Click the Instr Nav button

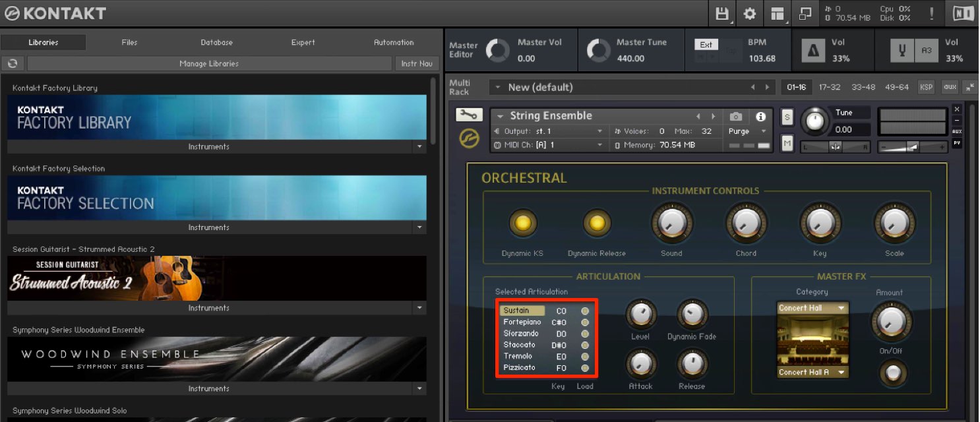[417, 64]
